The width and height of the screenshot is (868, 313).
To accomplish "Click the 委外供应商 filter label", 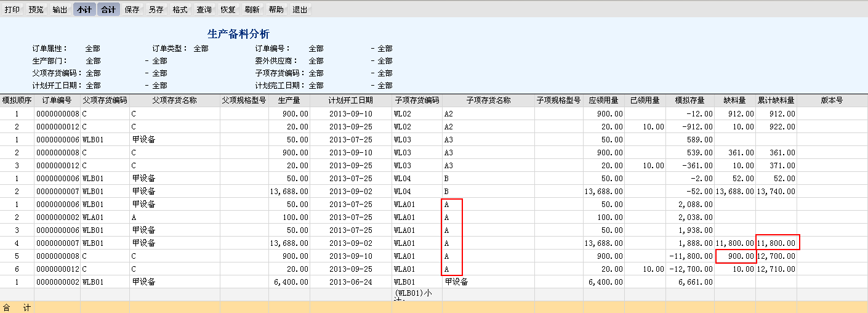I will [x=276, y=61].
